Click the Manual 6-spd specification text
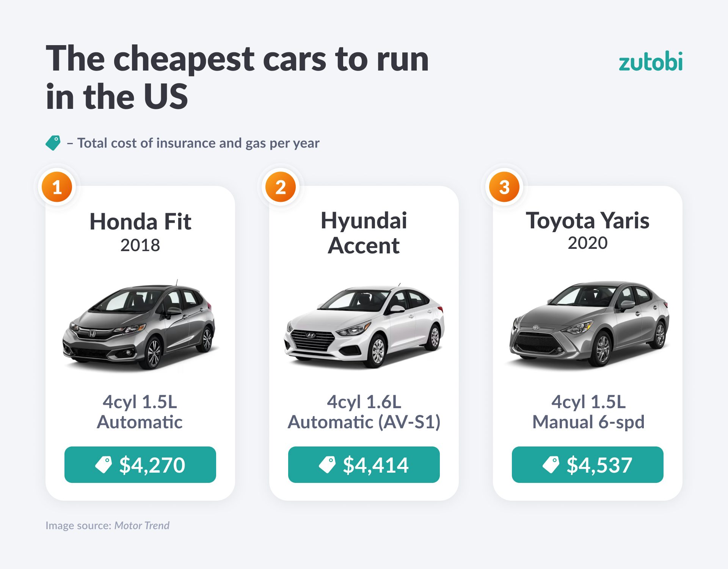 tap(588, 422)
